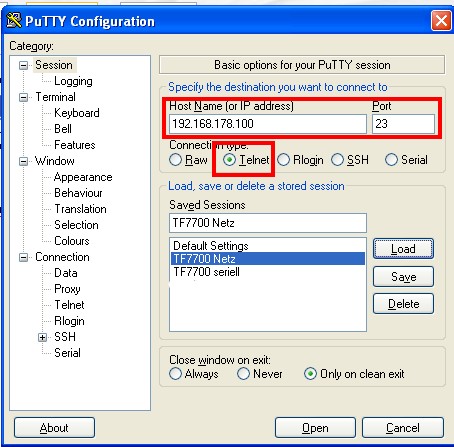Open the Session category
Image resolution: width=454 pixels, height=447 pixels.
(x=54, y=65)
